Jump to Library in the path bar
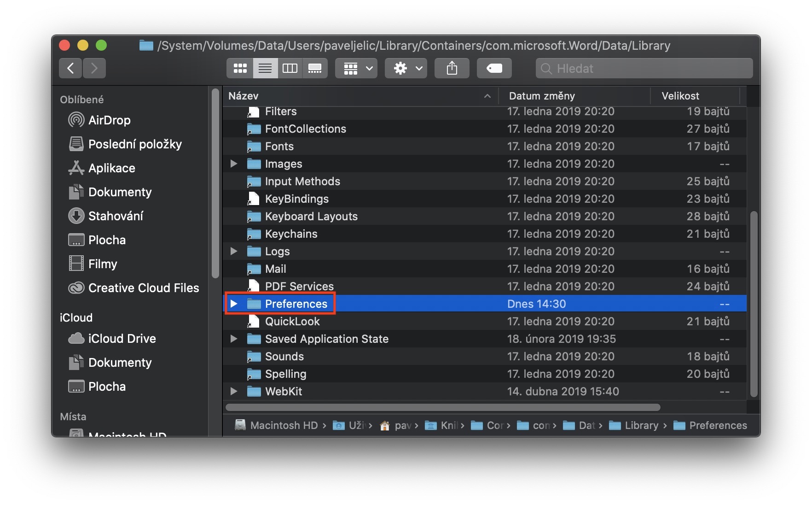The image size is (812, 505). 634,425
